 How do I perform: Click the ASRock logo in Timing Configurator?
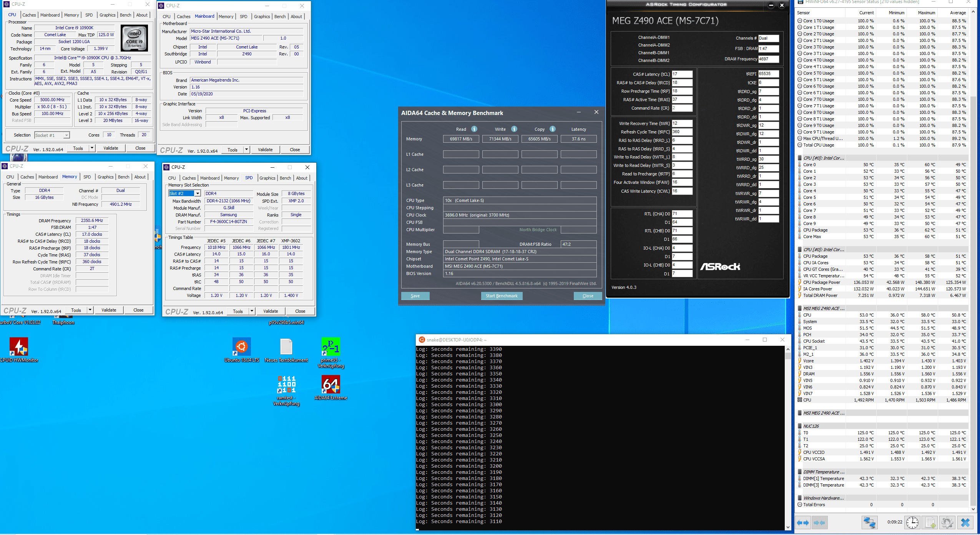pos(720,267)
